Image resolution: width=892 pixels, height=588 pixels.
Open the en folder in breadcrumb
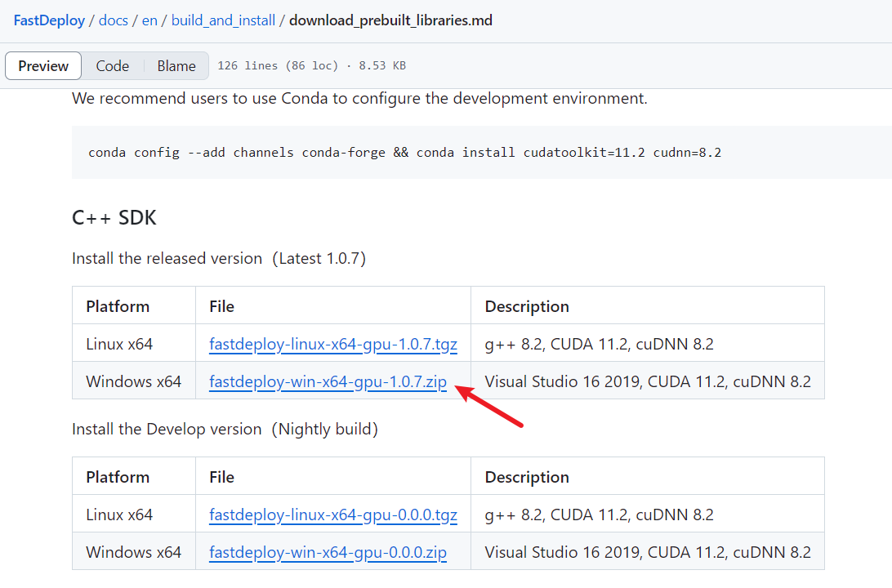pyautogui.click(x=149, y=20)
